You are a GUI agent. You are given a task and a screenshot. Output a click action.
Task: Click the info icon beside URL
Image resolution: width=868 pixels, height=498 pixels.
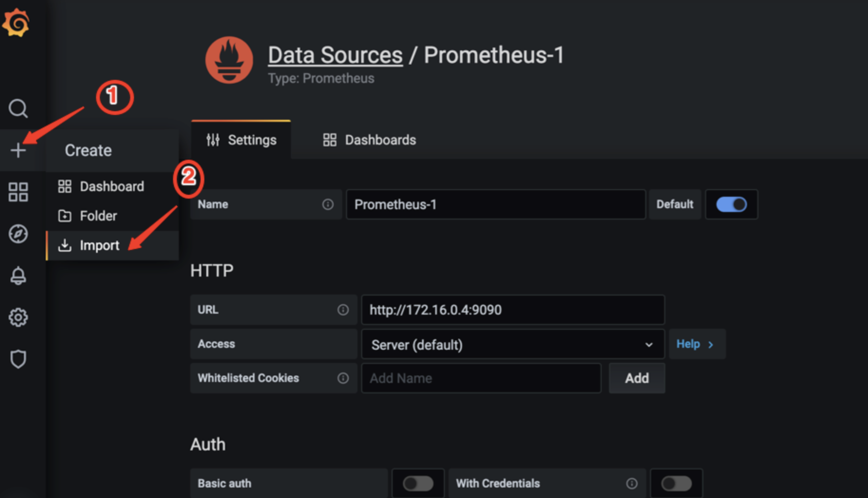(x=343, y=310)
